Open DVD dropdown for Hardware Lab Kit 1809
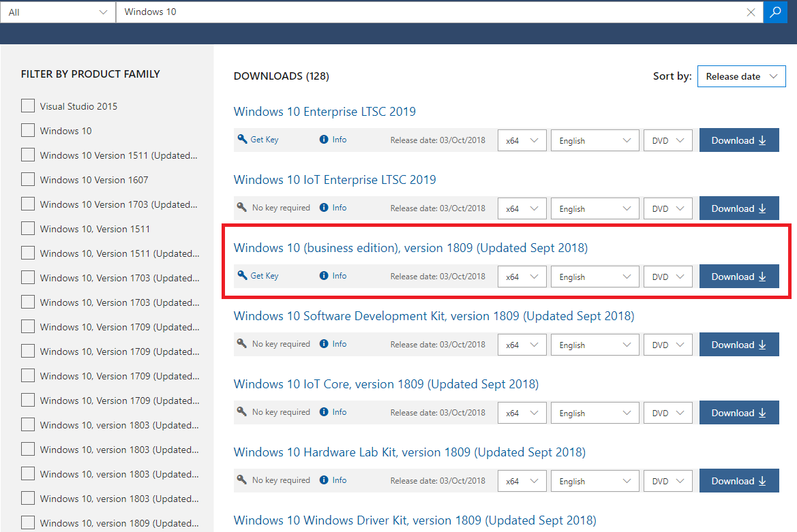This screenshot has width=797, height=532. 668,481
